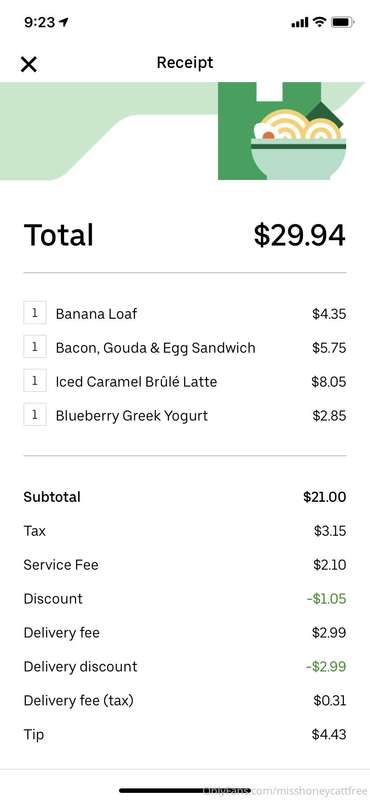The image size is (370, 800).
Task: Select the Banana Loaf item row
Action: [185, 313]
